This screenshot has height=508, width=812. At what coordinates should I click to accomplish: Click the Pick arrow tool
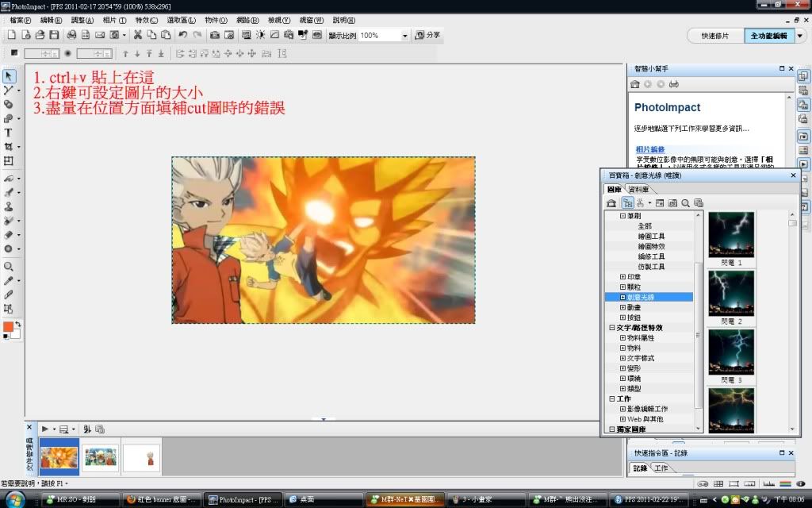click(9, 76)
